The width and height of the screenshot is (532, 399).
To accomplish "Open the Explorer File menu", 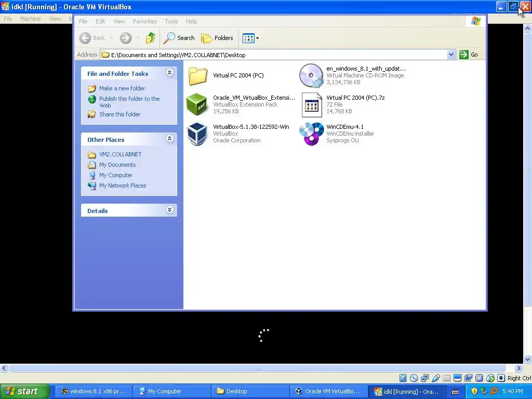I will [x=83, y=21].
